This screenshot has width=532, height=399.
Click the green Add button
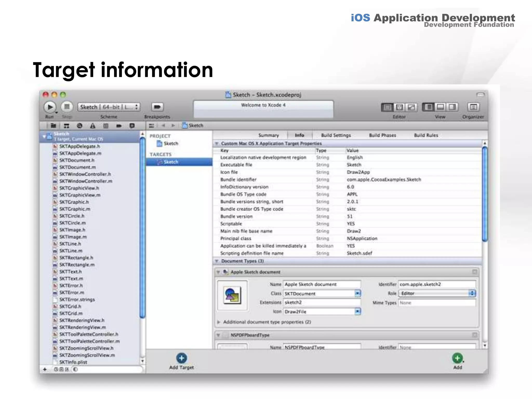tap(457, 361)
